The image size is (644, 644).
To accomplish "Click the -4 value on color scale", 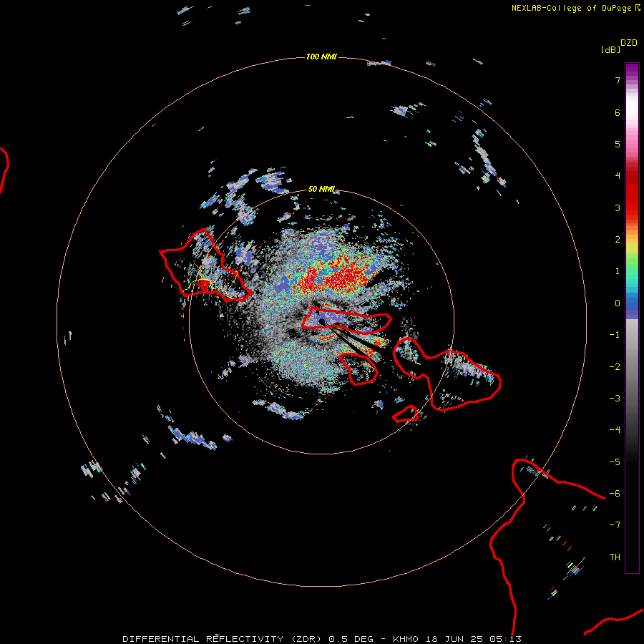I will click(615, 430).
